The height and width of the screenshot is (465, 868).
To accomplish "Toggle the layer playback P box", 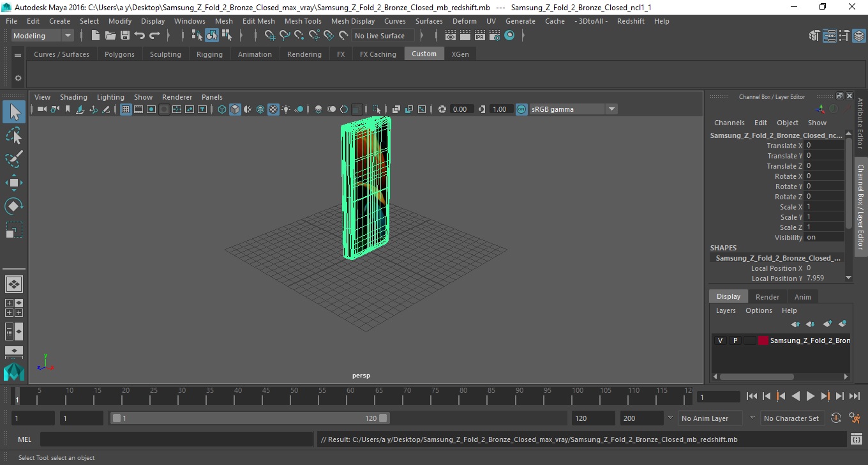I will (x=735, y=340).
